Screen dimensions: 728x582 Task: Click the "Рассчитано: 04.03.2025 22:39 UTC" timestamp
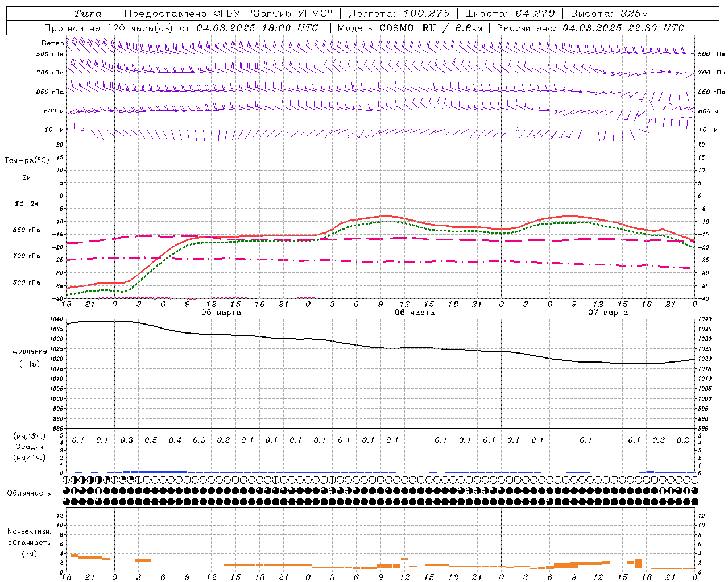(x=590, y=28)
